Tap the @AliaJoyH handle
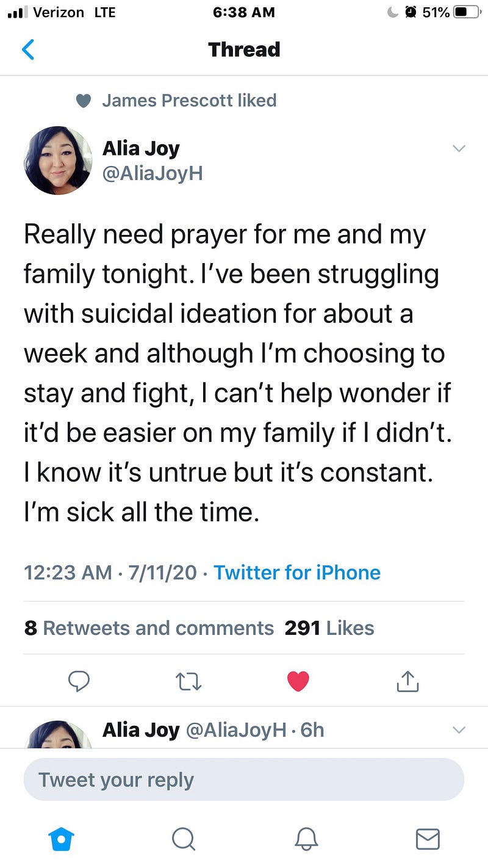 [152, 174]
